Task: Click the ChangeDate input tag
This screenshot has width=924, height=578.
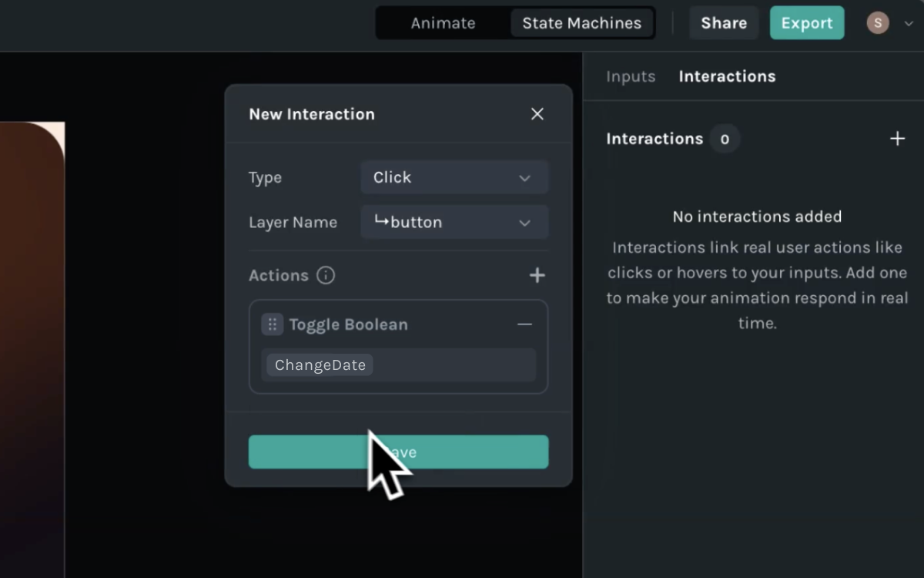Action: tap(320, 365)
